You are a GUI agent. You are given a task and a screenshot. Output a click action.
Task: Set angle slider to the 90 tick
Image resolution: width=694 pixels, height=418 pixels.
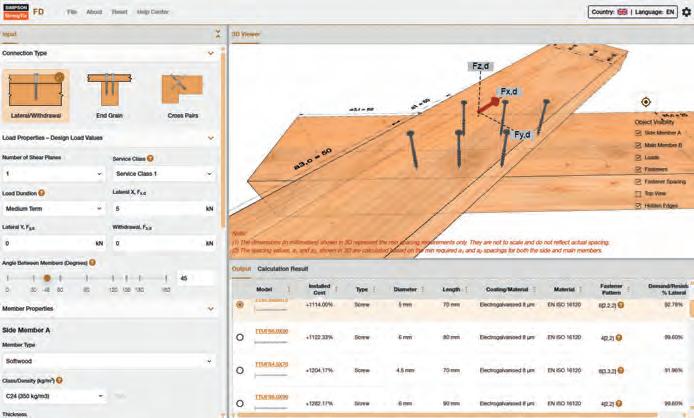click(x=87, y=278)
